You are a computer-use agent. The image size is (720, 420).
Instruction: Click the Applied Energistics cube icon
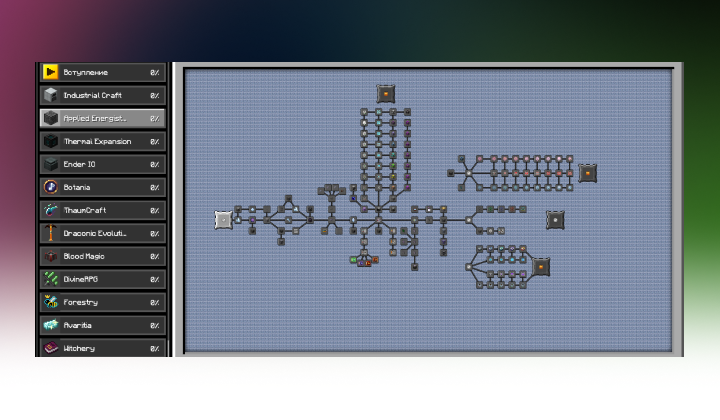(51, 118)
